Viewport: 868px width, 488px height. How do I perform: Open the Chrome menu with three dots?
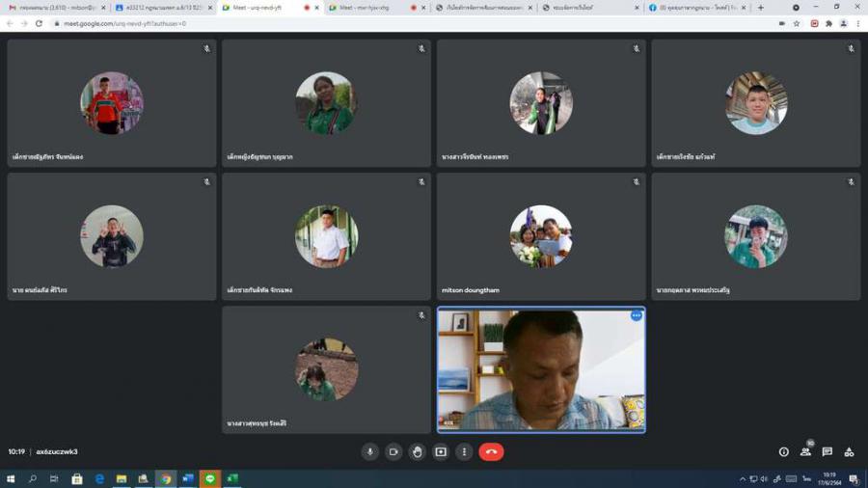pyautogui.click(x=858, y=23)
